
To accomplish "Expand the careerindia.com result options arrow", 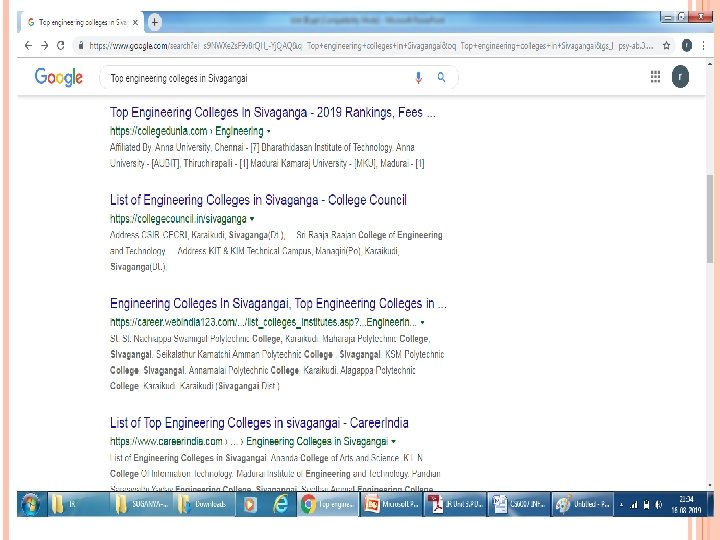I will [x=394, y=442].
